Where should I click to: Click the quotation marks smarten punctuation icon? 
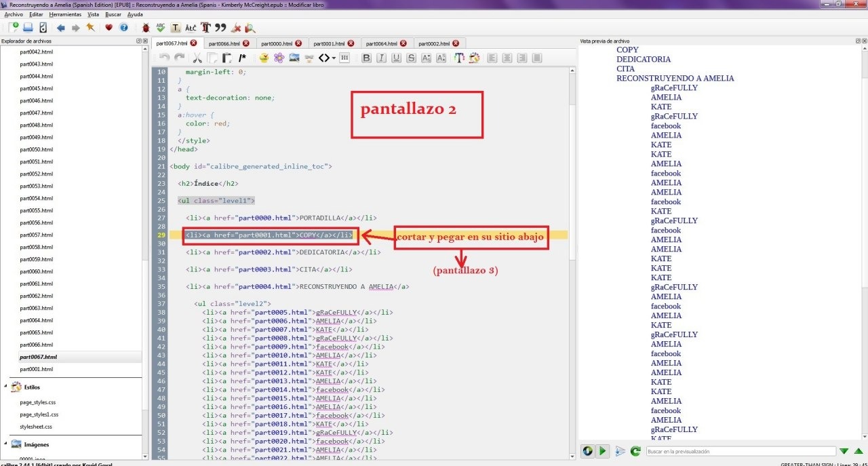(x=220, y=28)
